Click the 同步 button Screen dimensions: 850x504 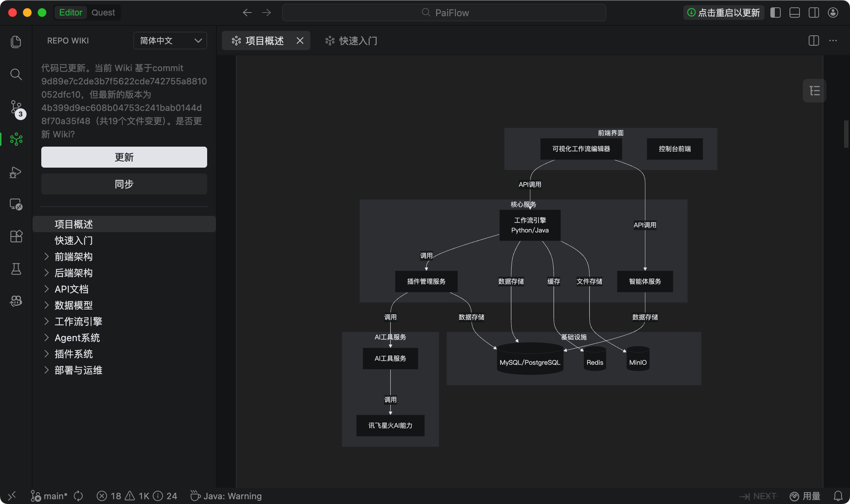(x=124, y=184)
